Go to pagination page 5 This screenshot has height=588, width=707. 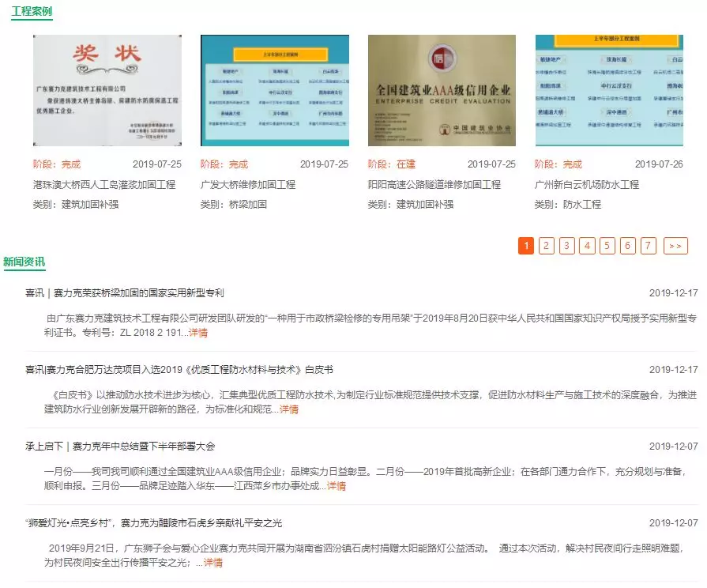coord(607,246)
